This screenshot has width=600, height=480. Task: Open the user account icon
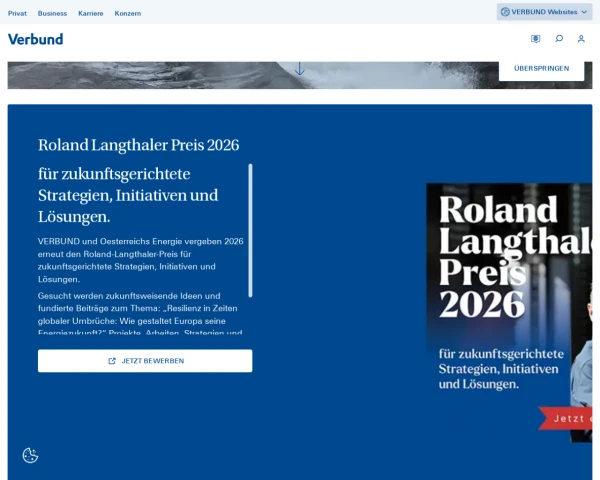(x=581, y=39)
